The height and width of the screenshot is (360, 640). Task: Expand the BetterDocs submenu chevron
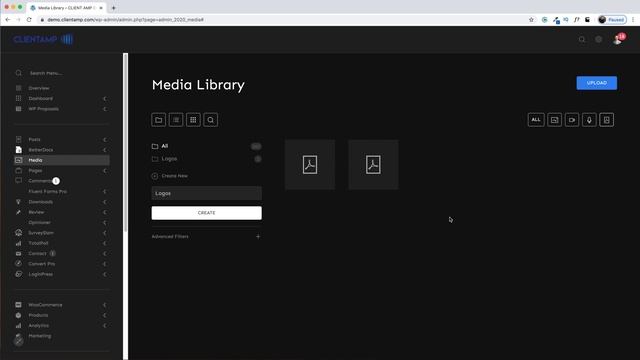tap(105, 150)
